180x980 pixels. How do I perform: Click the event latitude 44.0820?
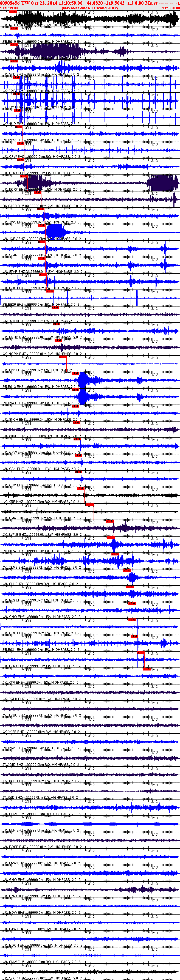pyautogui.click(x=95, y=3)
